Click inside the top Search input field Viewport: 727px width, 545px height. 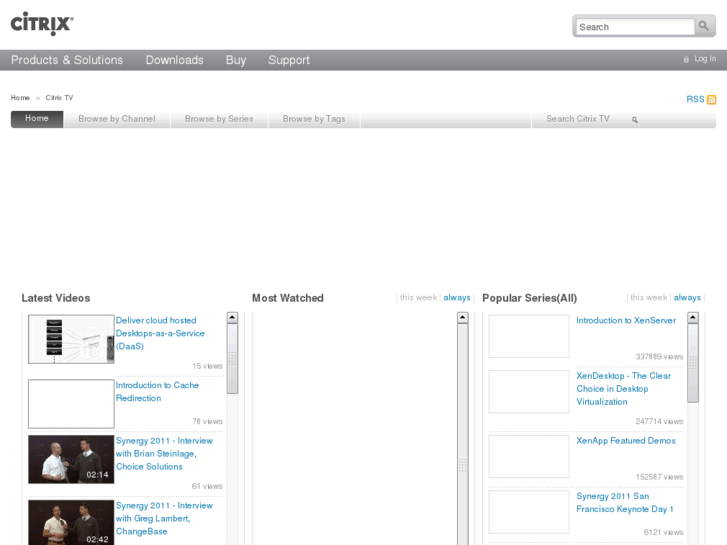[x=635, y=27]
